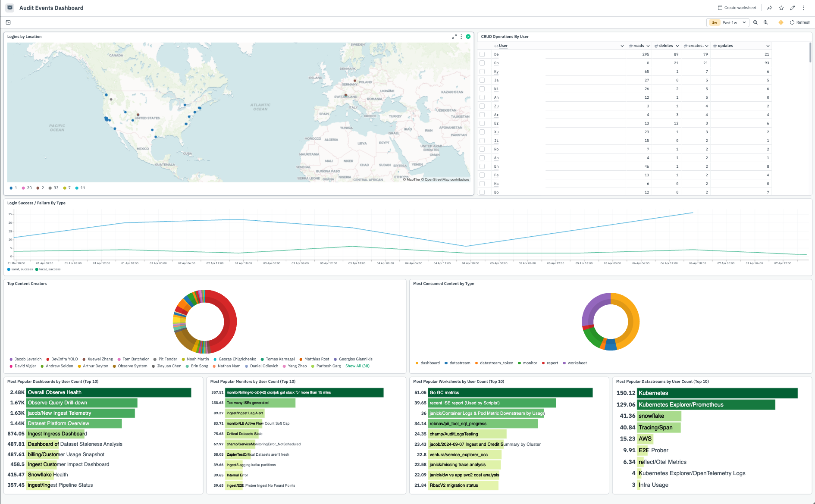
Task: Select the checkbox for row Zu
Action: pos(482,106)
